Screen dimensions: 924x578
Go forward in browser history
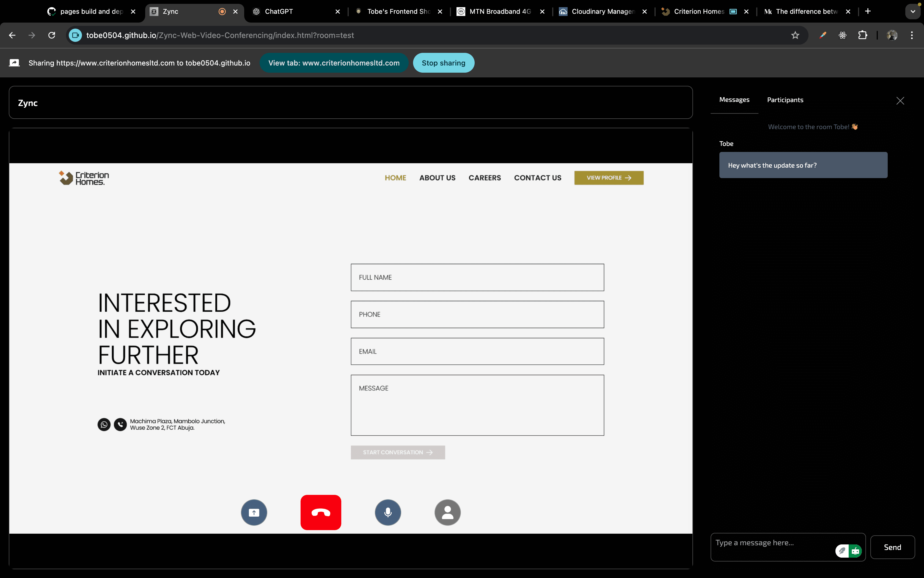click(x=32, y=35)
